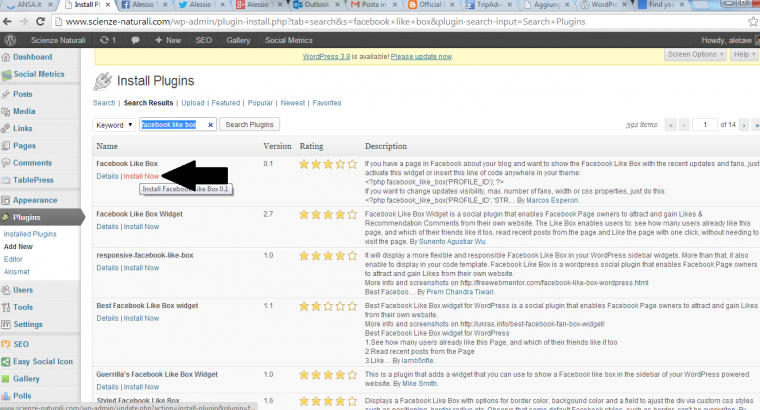Go to next results page arrow
The height and width of the screenshot is (410, 760).
(744, 125)
